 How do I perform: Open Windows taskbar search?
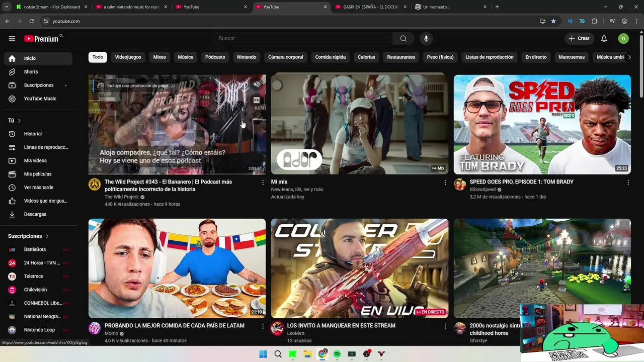278,354
